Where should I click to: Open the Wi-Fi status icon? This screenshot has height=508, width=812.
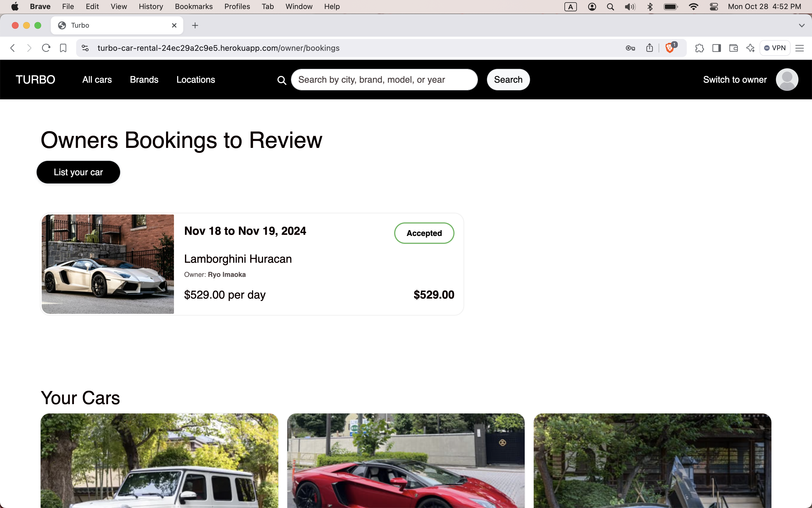click(x=693, y=7)
